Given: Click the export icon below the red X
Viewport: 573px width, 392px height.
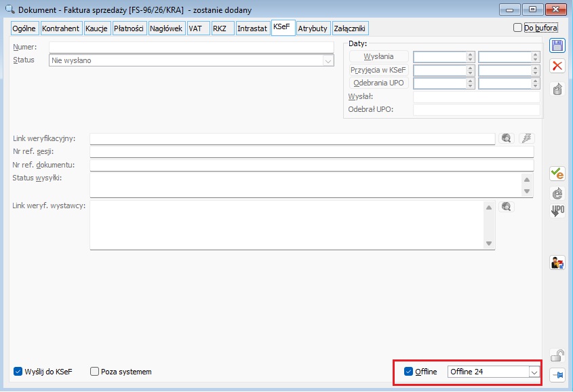Looking at the screenshot, I should pos(557,89).
